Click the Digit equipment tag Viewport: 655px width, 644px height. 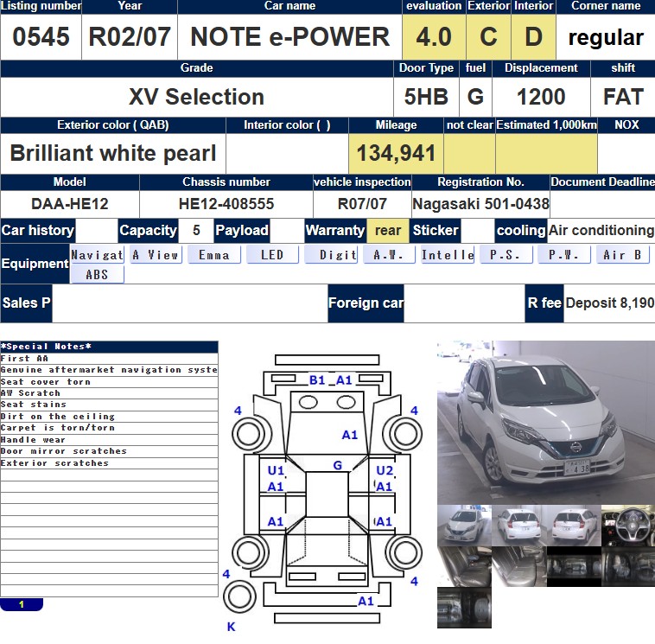pos(331,255)
